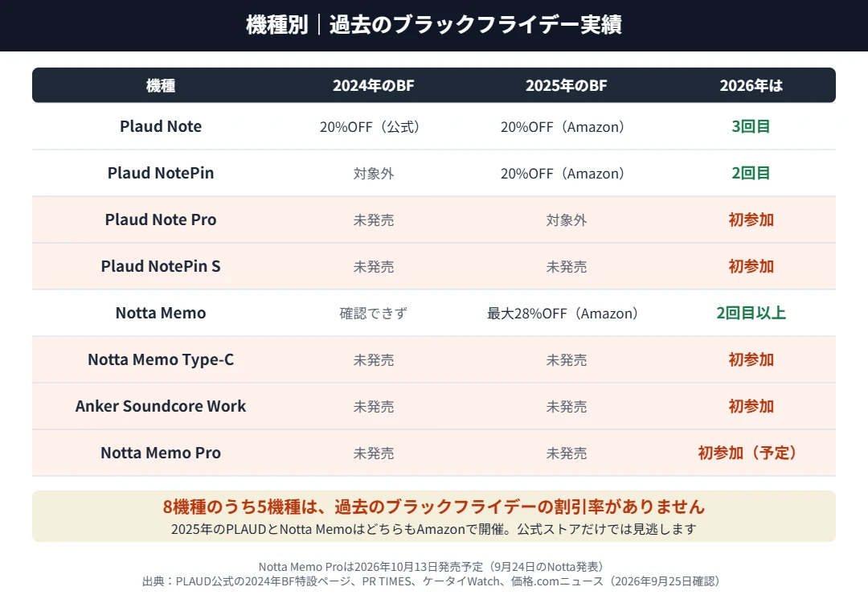Select the Notta Memo Pro row name

tap(161, 453)
